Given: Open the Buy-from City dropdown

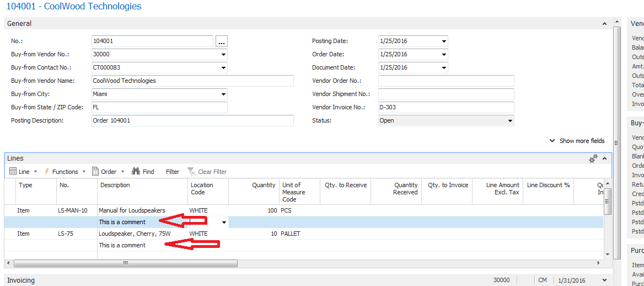Looking at the screenshot, I should 223,94.
